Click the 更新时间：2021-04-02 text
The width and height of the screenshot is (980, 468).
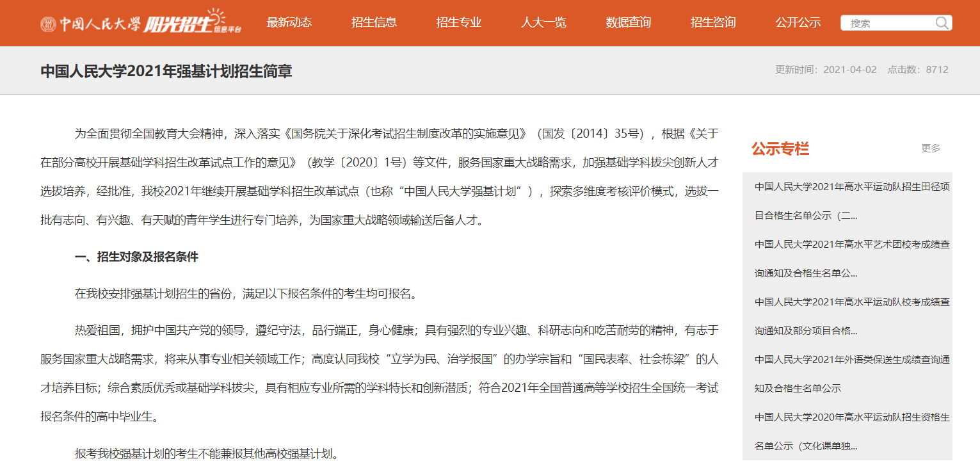(x=826, y=70)
